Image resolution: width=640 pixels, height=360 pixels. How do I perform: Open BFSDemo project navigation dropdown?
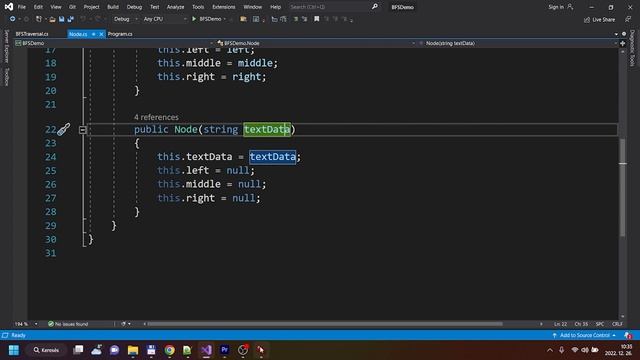[114, 43]
